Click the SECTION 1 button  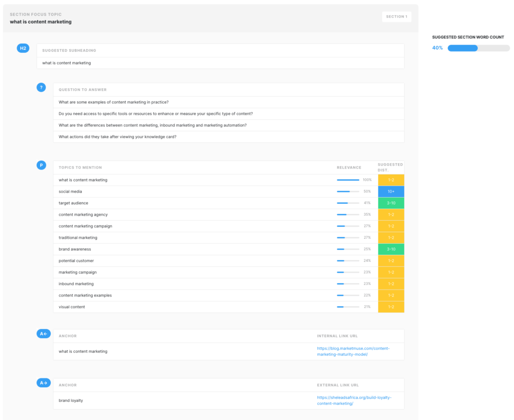[397, 17]
